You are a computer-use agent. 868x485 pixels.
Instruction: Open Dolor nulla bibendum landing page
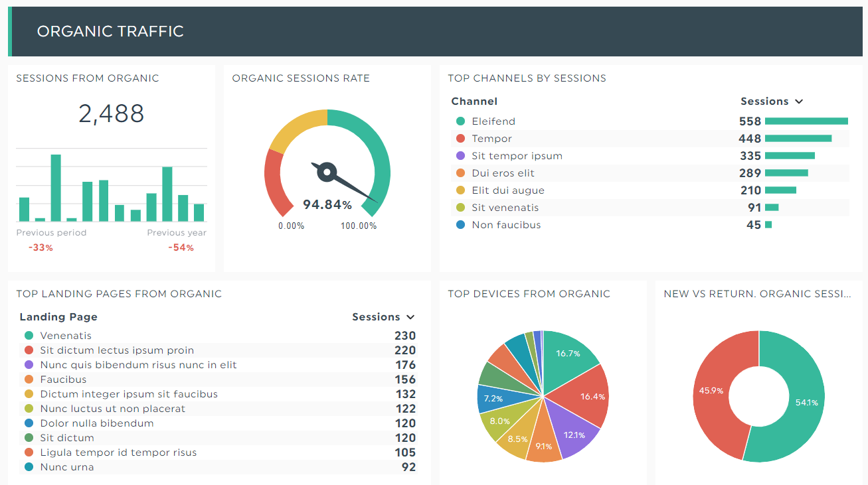[219, 423]
